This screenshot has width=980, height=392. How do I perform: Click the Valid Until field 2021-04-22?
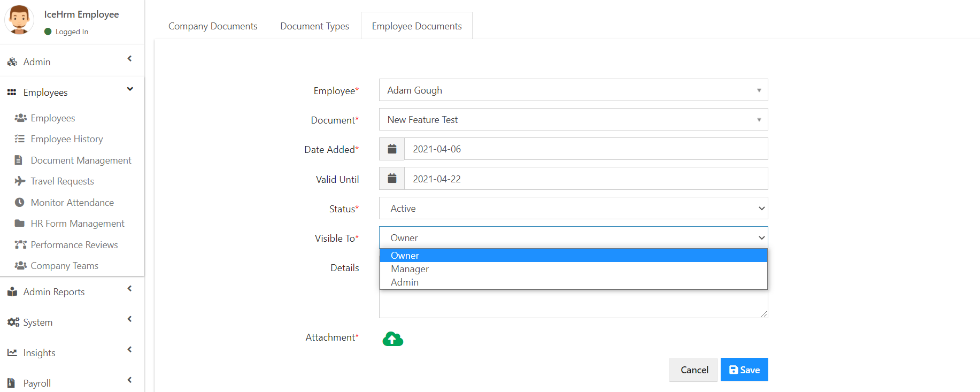(586, 179)
